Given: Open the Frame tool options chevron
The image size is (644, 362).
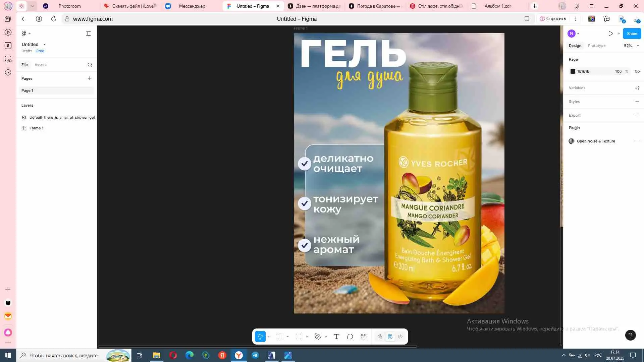Looking at the screenshot, I should [288, 337].
